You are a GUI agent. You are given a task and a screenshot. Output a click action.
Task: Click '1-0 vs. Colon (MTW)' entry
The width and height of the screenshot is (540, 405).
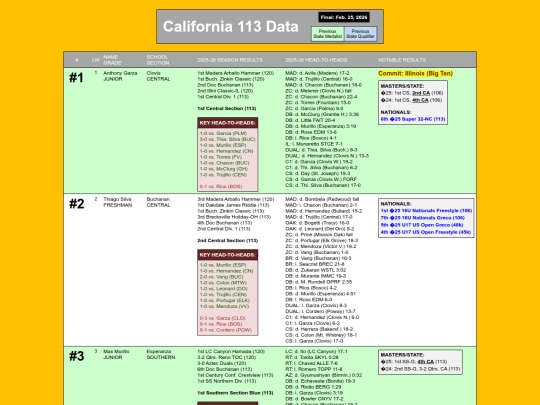coord(223,283)
